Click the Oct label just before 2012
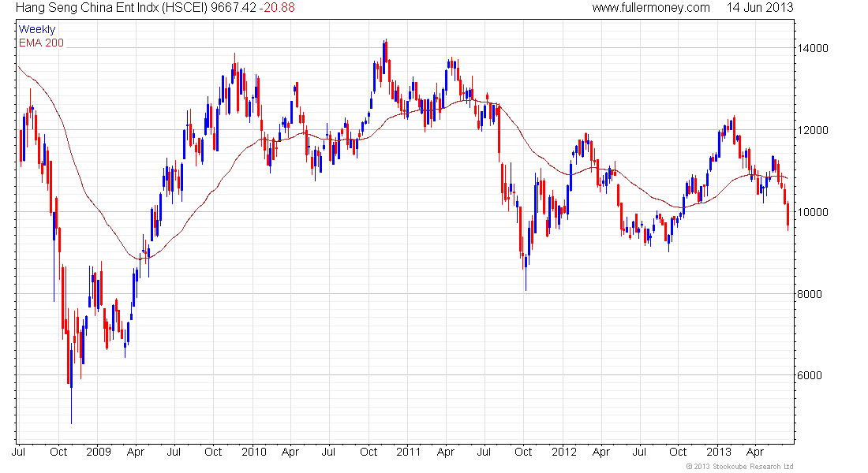 tap(523, 452)
